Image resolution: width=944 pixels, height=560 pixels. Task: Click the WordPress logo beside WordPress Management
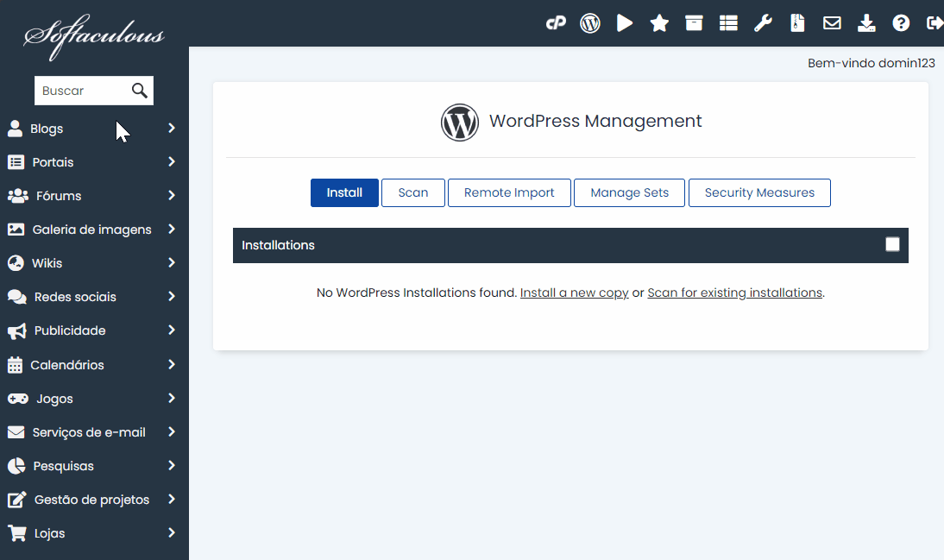coord(460,123)
